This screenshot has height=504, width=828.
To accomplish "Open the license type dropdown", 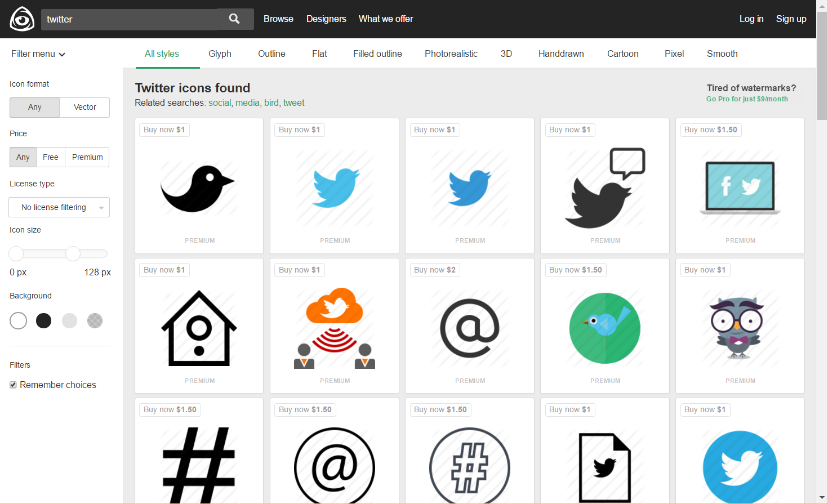I will 59,207.
